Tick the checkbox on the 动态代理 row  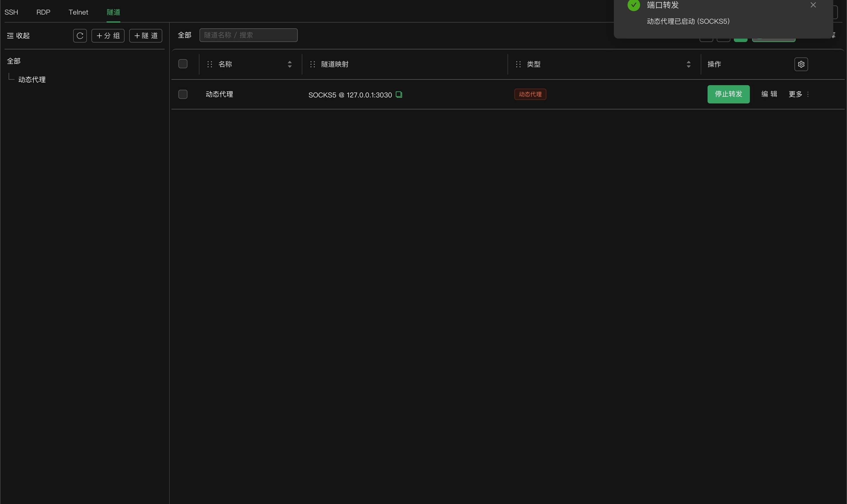(x=183, y=94)
